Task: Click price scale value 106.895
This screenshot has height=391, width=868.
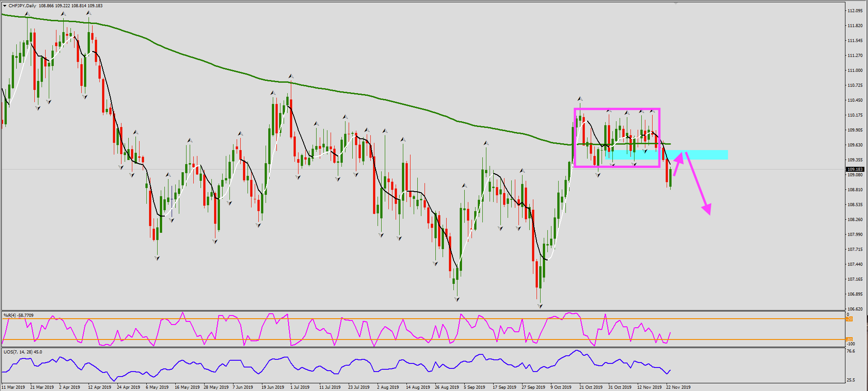Action: pyautogui.click(x=855, y=294)
